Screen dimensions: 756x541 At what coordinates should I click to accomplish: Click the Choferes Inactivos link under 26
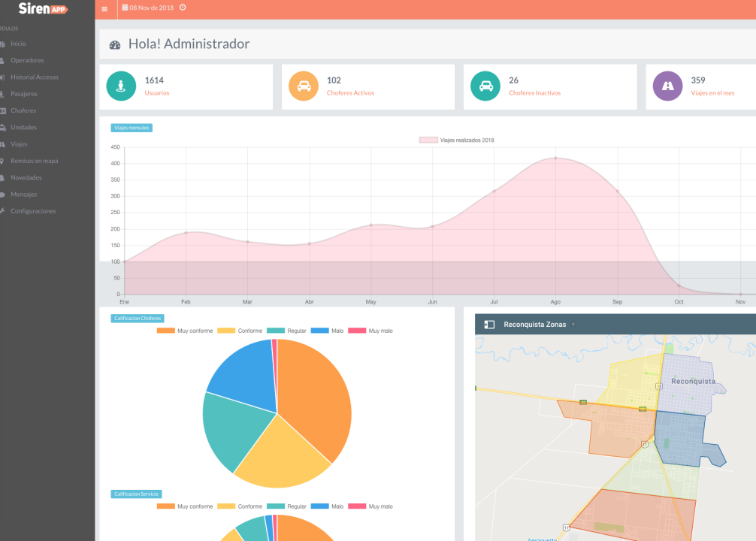(x=534, y=93)
